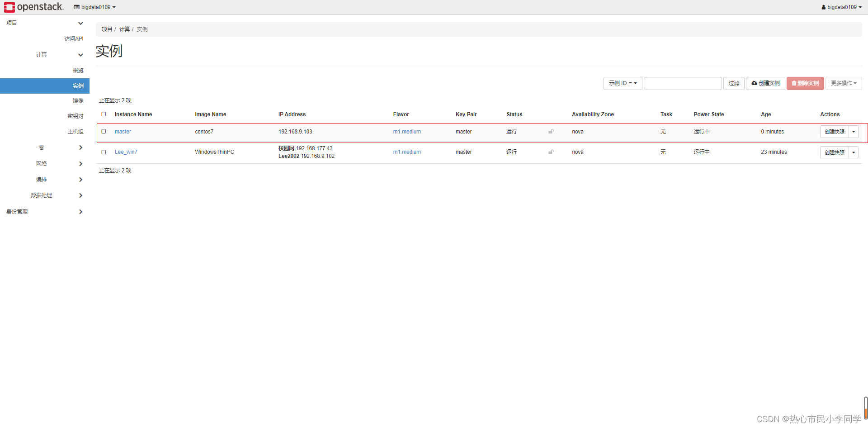
Task: Tick the checkbox for master instance
Action: [104, 131]
